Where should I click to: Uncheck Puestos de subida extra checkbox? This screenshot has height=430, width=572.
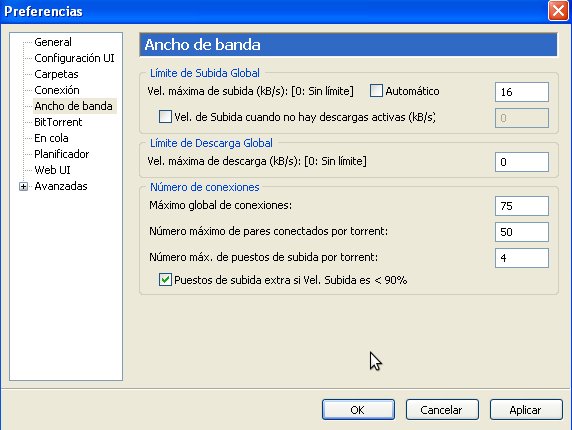click(x=165, y=280)
